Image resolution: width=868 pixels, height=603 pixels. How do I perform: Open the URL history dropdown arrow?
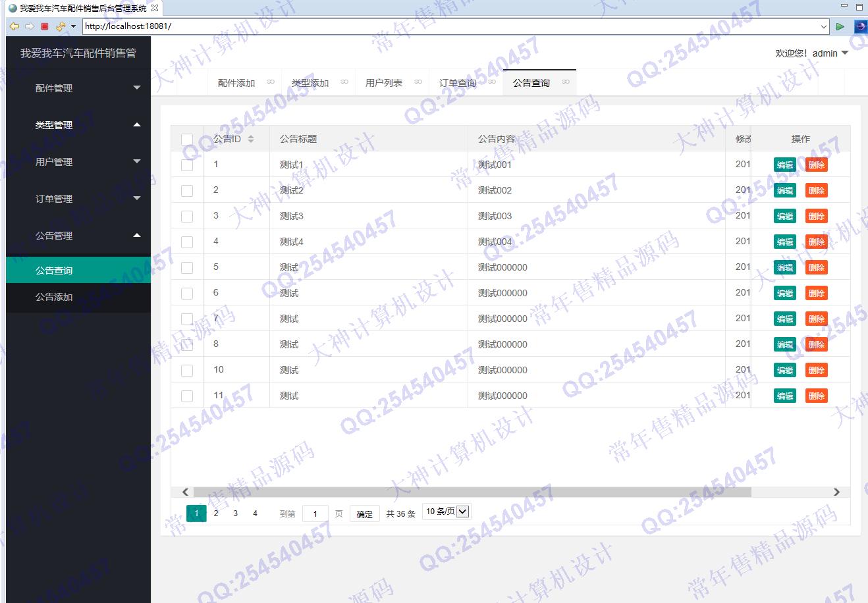pyautogui.click(x=824, y=26)
